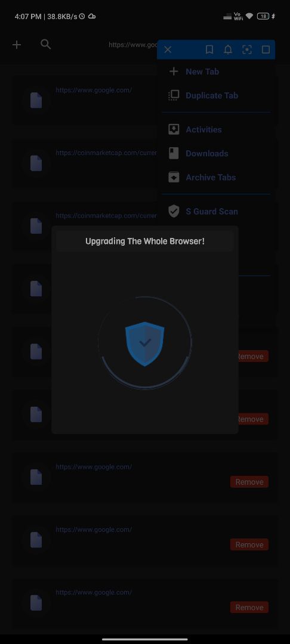The image size is (290, 644).
Task: Tap the page icon of the first tab
Action: point(36,100)
